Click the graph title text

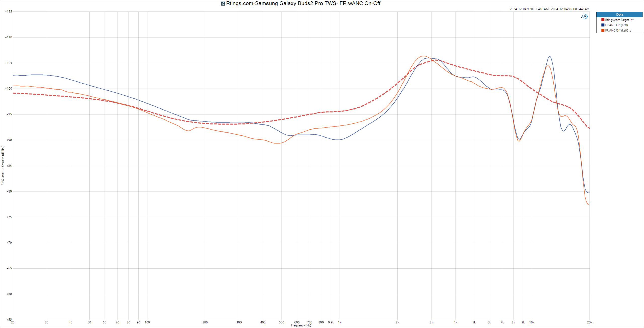pyautogui.click(x=303, y=4)
